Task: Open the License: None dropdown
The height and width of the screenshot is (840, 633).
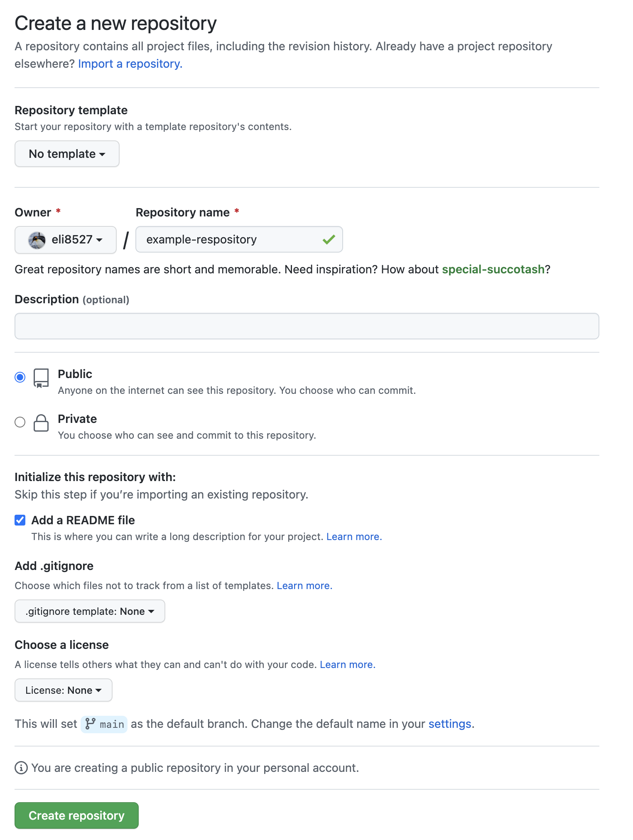Action: click(x=63, y=690)
